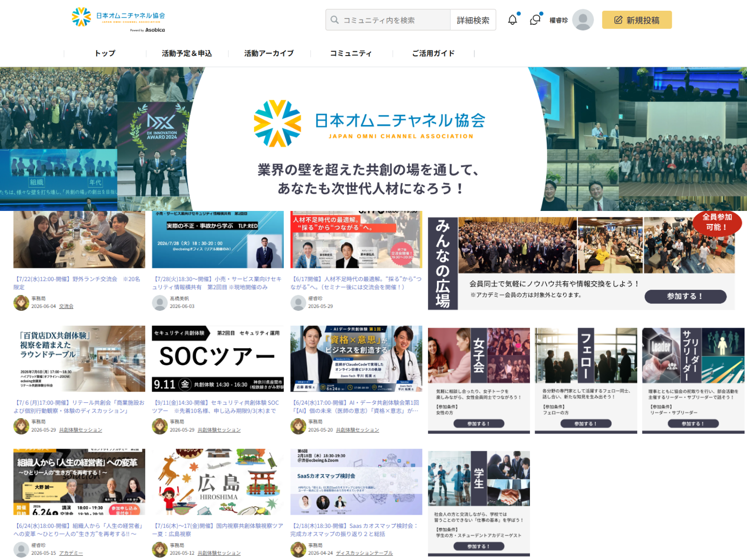Screen dimensions: 747x560
Task: Open 7/6 リテール共創会 post link
Action: [x=79, y=406]
